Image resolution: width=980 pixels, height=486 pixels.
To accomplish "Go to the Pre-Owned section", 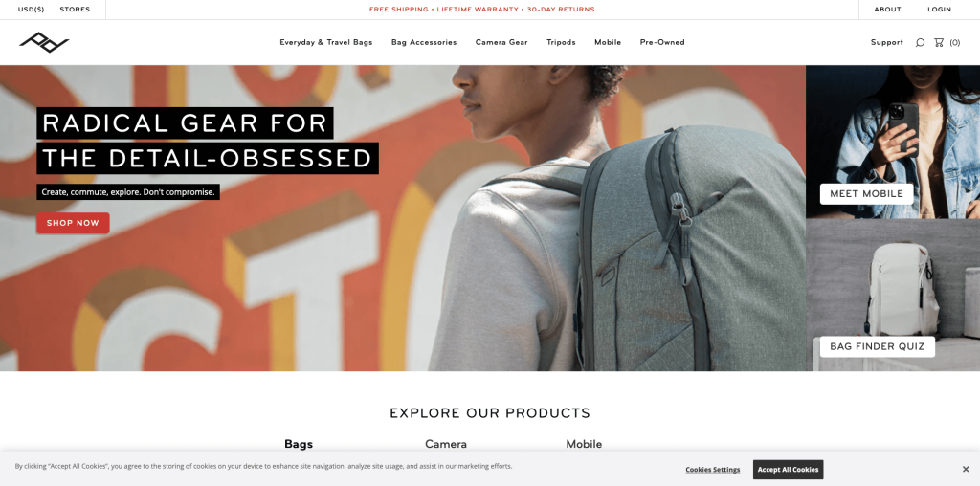I will 662,42.
